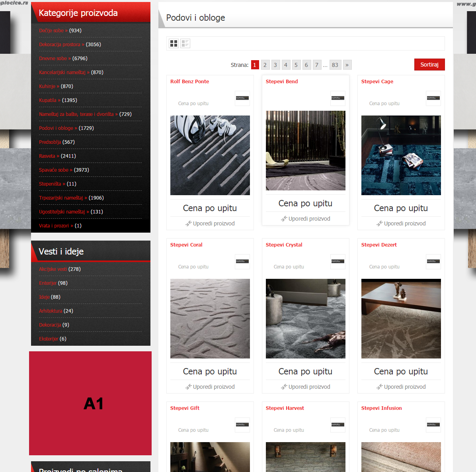Click the red A1 banner
Screen dimensions: 476x472
pos(90,403)
